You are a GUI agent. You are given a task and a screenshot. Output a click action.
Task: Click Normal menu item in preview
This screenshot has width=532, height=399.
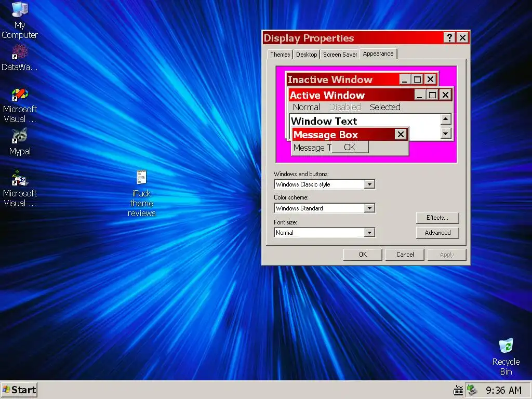pyautogui.click(x=306, y=107)
